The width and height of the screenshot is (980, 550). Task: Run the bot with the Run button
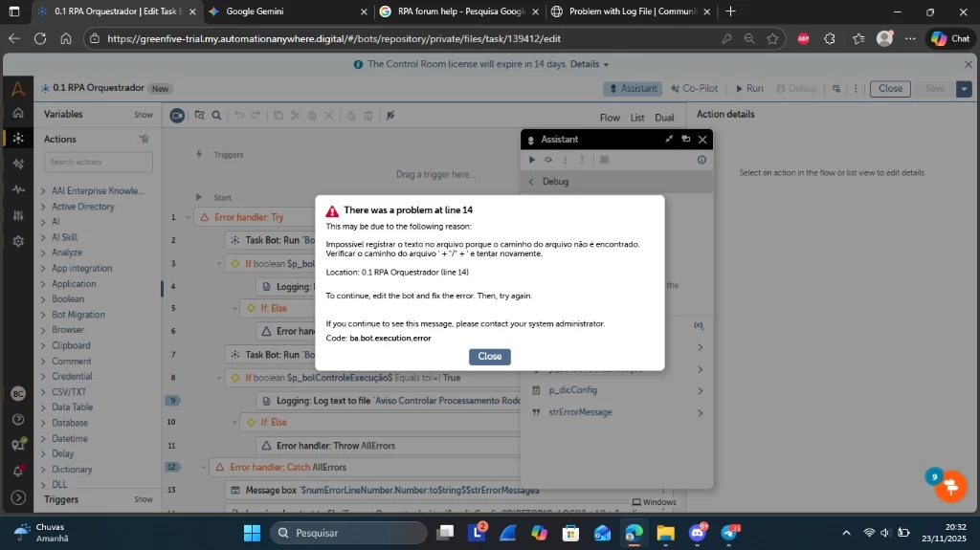coord(748,88)
